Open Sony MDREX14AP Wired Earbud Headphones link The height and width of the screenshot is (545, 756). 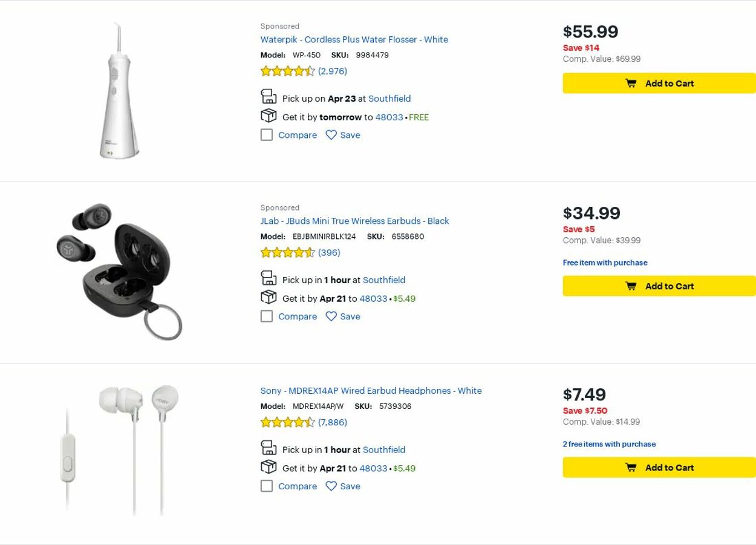tap(371, 391)
